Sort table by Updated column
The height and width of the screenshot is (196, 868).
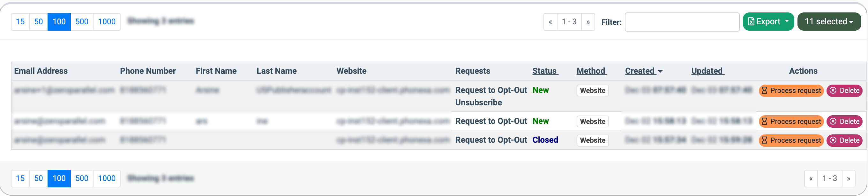pos(707,71)
